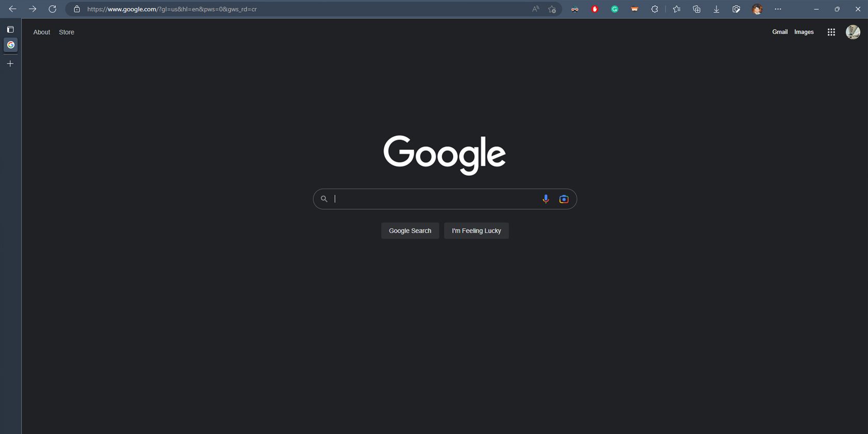This screenshot has width=868, height=434.
Task: Go back to the previous page
Action: (x=12, y=9)
